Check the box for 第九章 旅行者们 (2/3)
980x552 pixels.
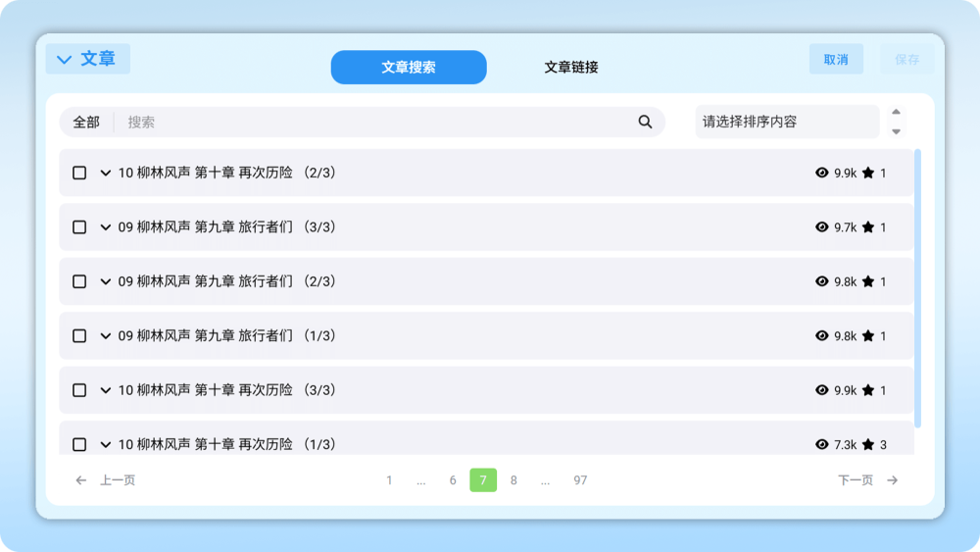click(79, 281)
